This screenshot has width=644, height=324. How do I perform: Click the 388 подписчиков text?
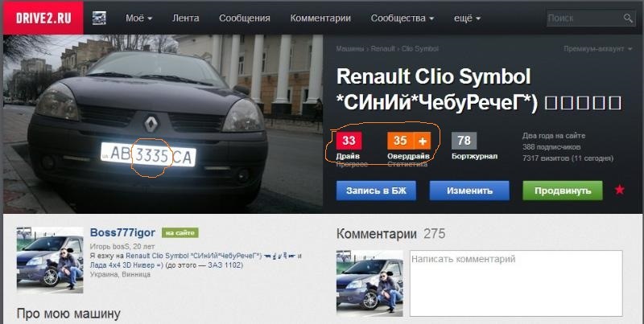click(x=551, y=147)
